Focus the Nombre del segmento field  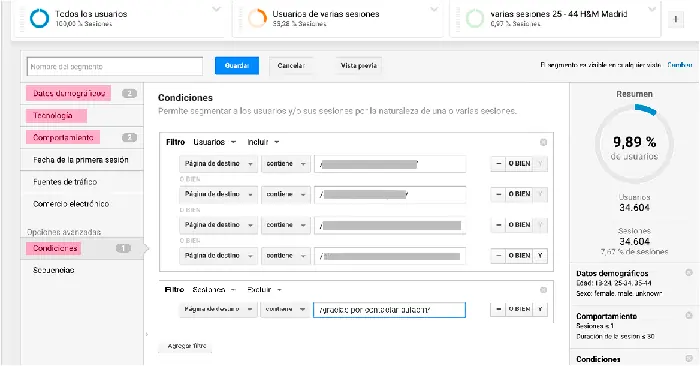pos(115,66)
